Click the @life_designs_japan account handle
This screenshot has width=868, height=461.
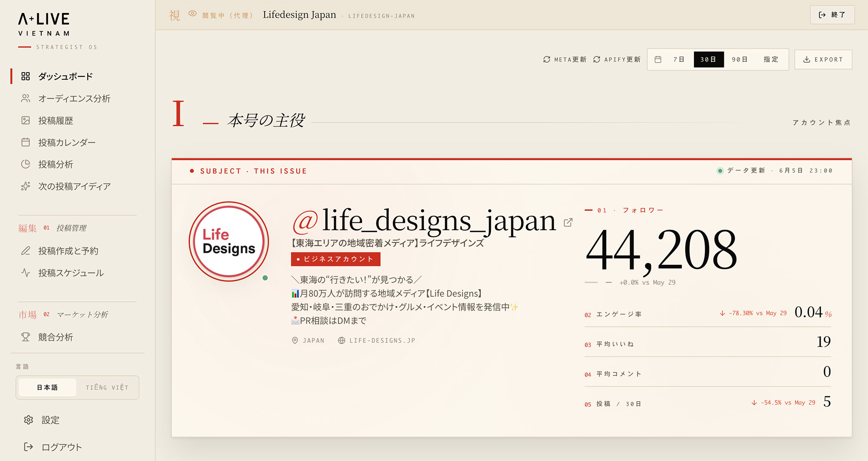424,221
